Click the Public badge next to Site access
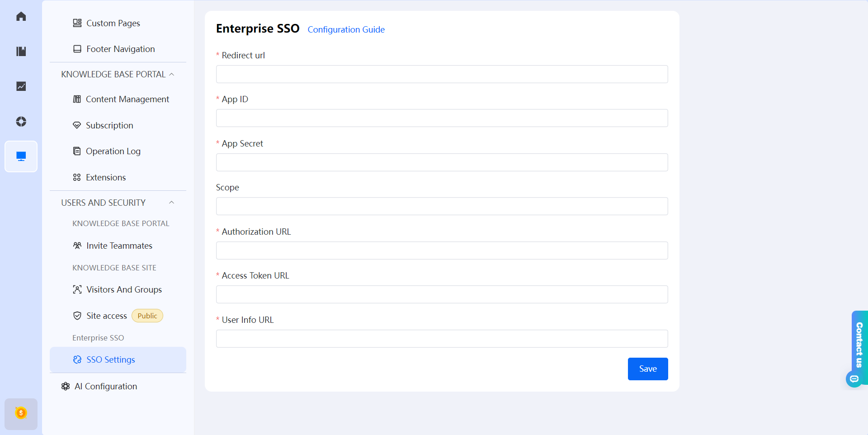Screen dimensions: 868x435 point(147,316)
